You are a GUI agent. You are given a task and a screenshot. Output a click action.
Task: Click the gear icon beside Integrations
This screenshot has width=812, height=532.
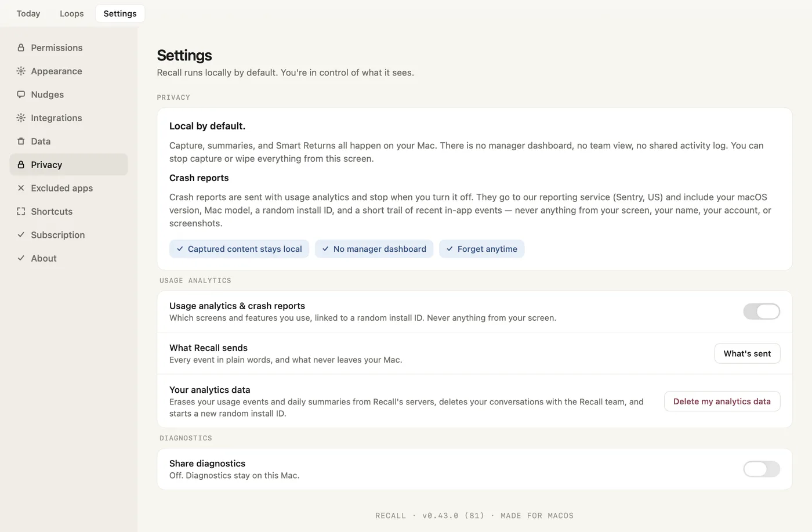click(x=21, y=118)
